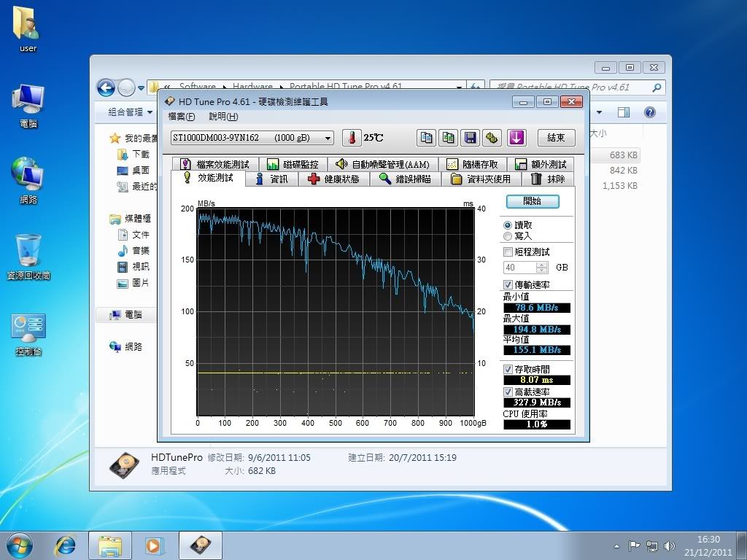Open 說明(H) menu

(x=223, y=117)
